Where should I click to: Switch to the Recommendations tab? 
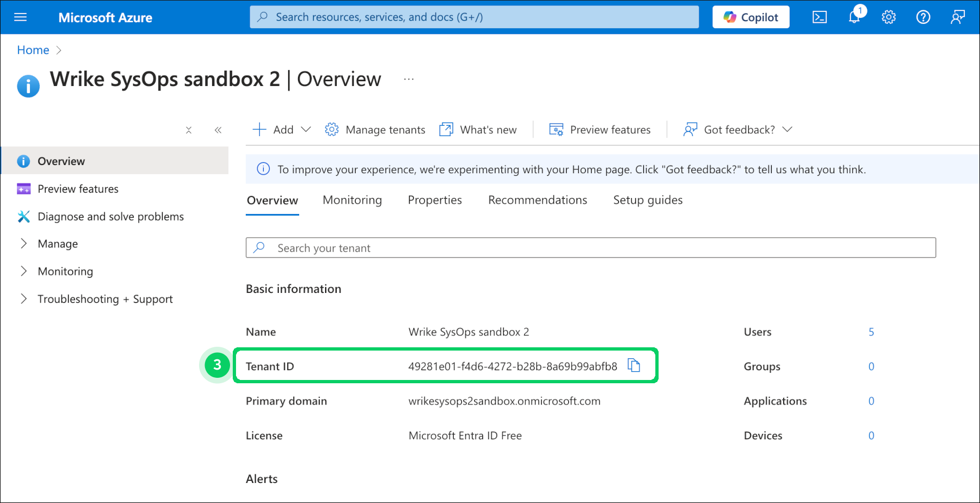pyautogui.click(x=537, y=200)
